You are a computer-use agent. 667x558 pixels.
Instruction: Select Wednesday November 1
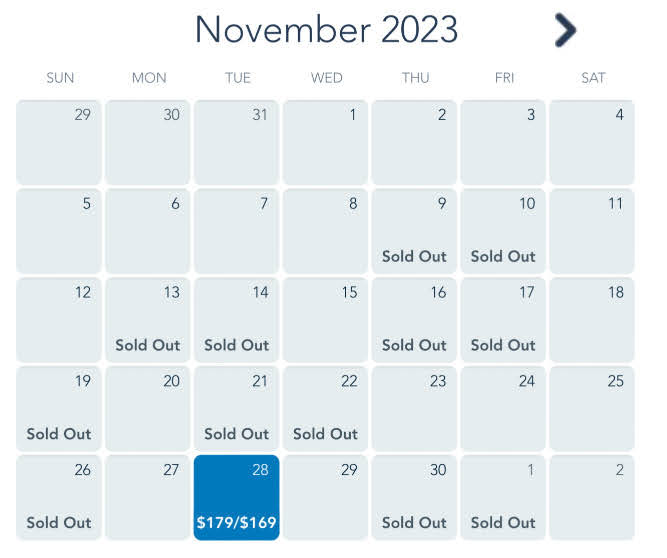(325, 142)
